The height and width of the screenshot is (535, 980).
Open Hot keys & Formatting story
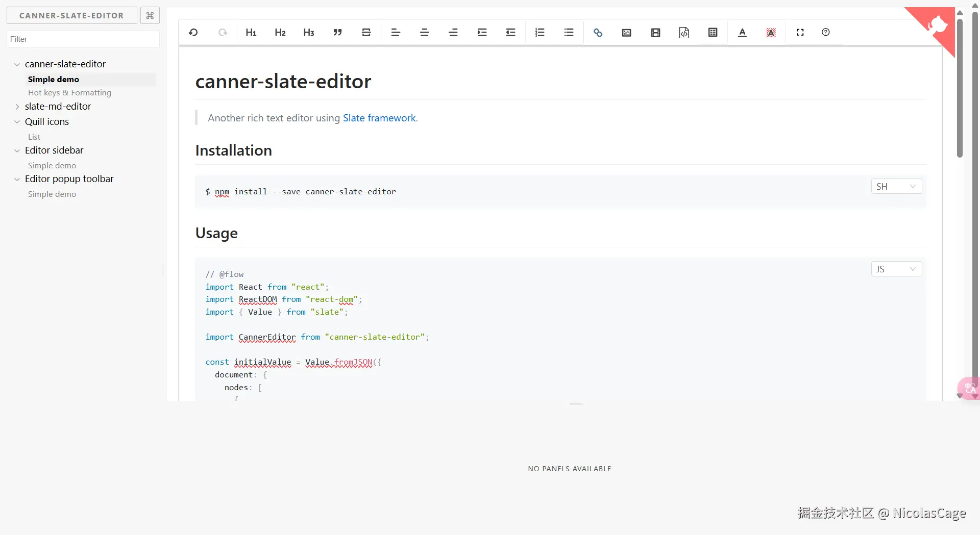click(x=69, y=93)
